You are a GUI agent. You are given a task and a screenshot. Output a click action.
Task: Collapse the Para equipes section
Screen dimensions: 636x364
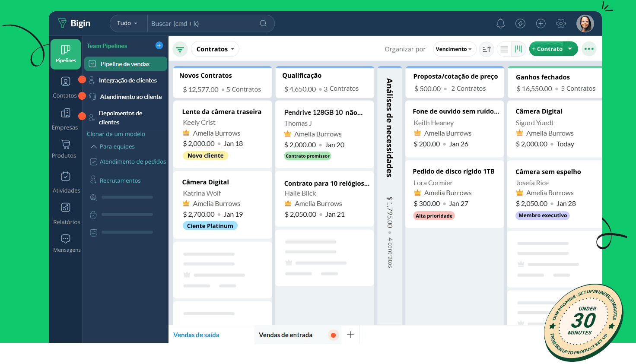point(113,147)
